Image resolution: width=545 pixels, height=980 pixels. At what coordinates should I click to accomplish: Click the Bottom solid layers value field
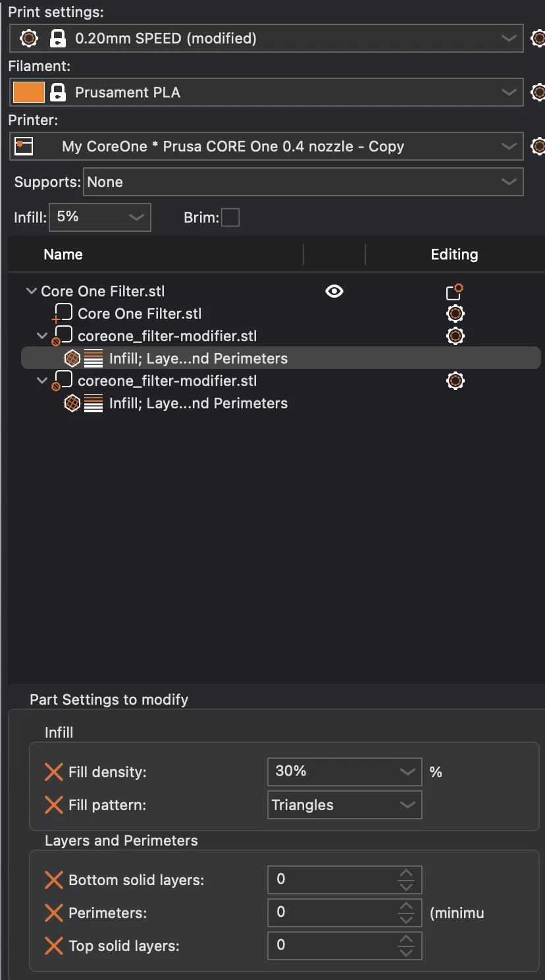click(332, 879)
